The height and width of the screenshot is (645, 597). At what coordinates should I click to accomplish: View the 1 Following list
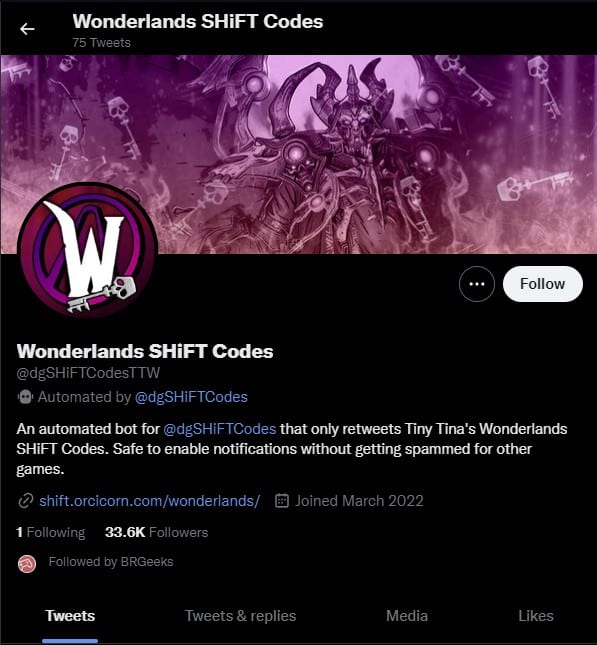51,532
